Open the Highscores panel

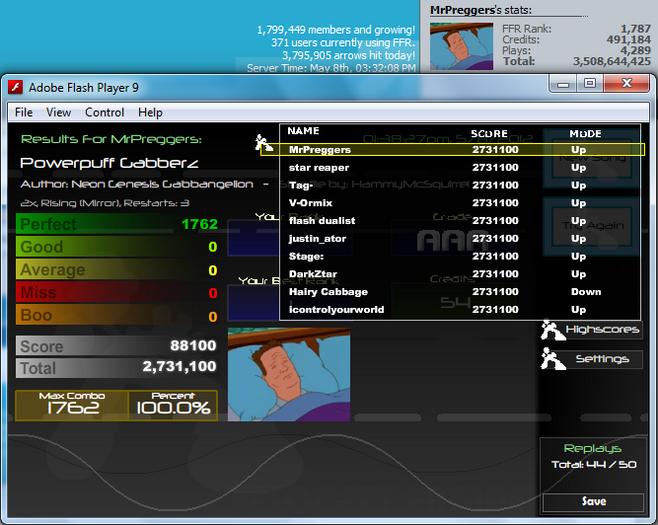point(602,329)
